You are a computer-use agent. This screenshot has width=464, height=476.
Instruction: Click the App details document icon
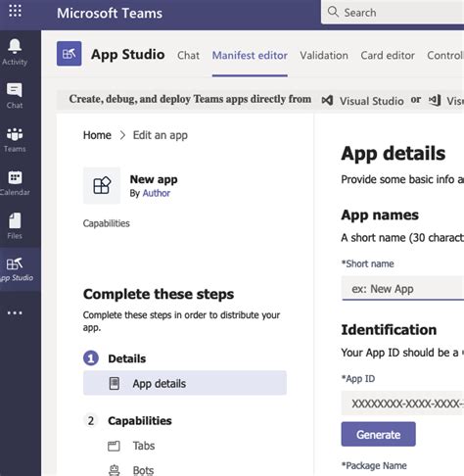coord(115,383)
